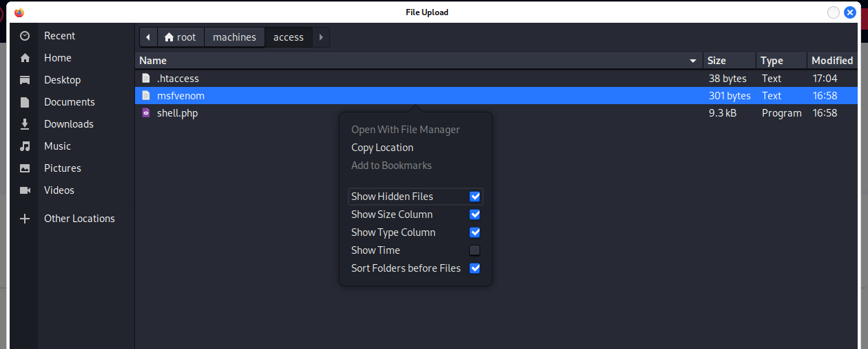Enable the Show Time checkbox
Image resolution: width=868 pixels, height=349 pixels.
click(475, 250)
